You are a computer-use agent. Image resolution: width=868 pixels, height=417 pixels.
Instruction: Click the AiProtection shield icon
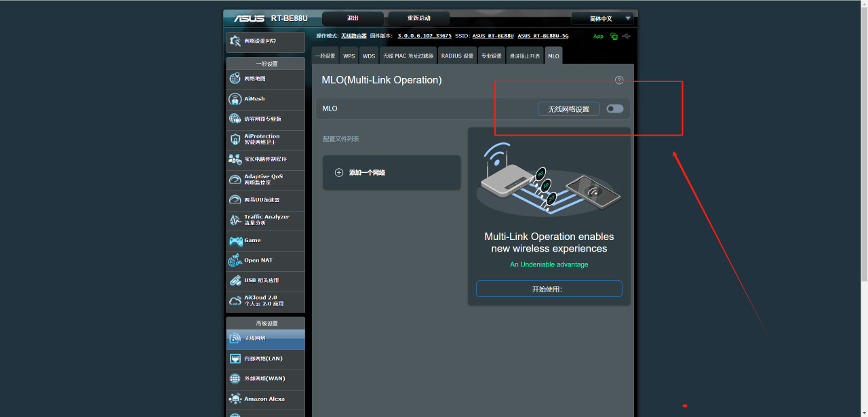235,139
